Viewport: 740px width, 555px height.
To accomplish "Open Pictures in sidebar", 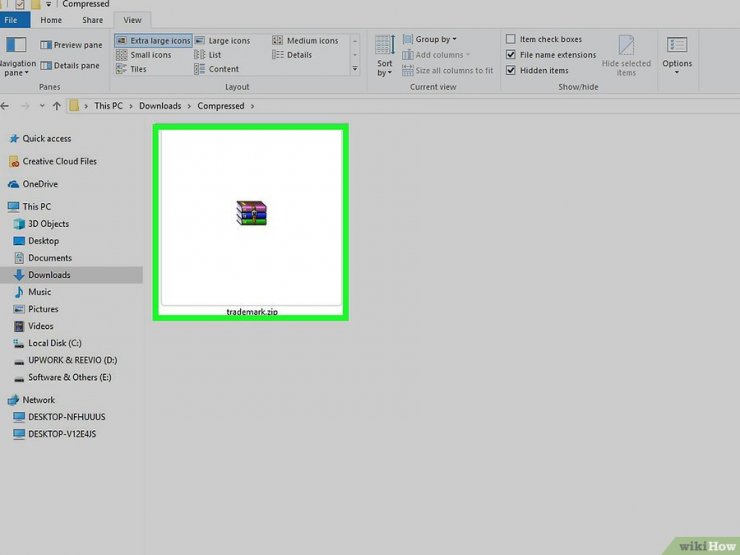I will coord(43,309).
